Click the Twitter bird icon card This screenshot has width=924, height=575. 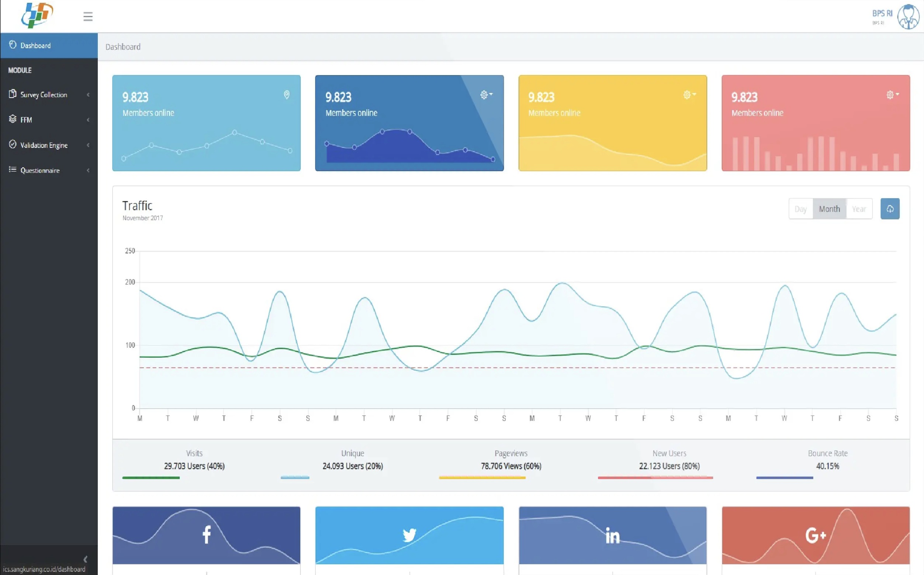point(409,535)
